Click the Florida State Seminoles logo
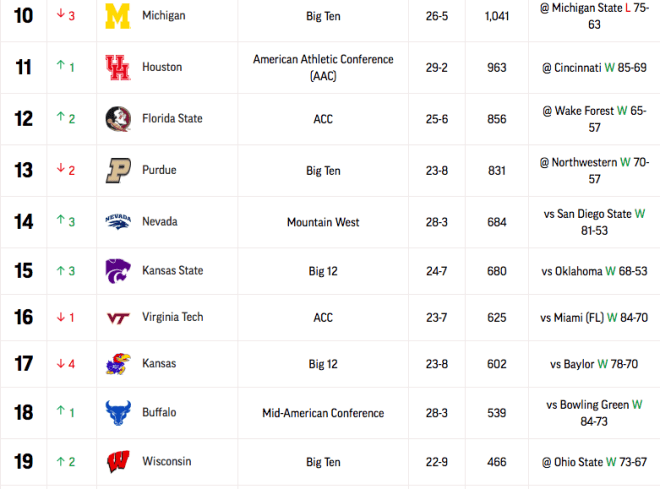660x489 pixels. pyautogui.click(x=118, y=119)
